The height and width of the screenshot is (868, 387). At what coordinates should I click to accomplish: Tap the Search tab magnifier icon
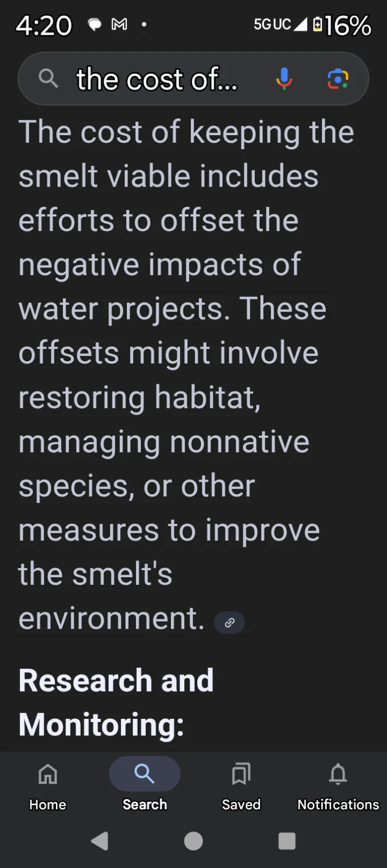pyautogui.click(x=145, y=774)
